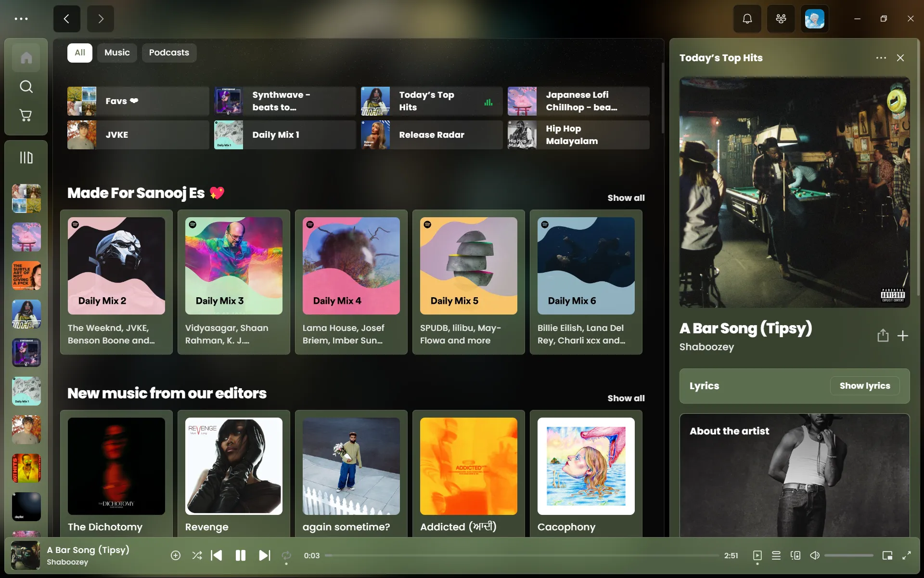Open the Release Radar tile
Viewport: 924px width, 578px height.
click(x=432, y=135)
